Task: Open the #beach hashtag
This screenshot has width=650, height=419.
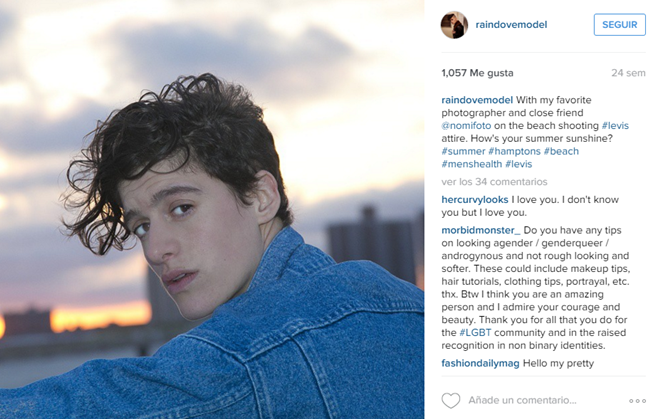Action: pyautogui.click(x=561, y=151)
